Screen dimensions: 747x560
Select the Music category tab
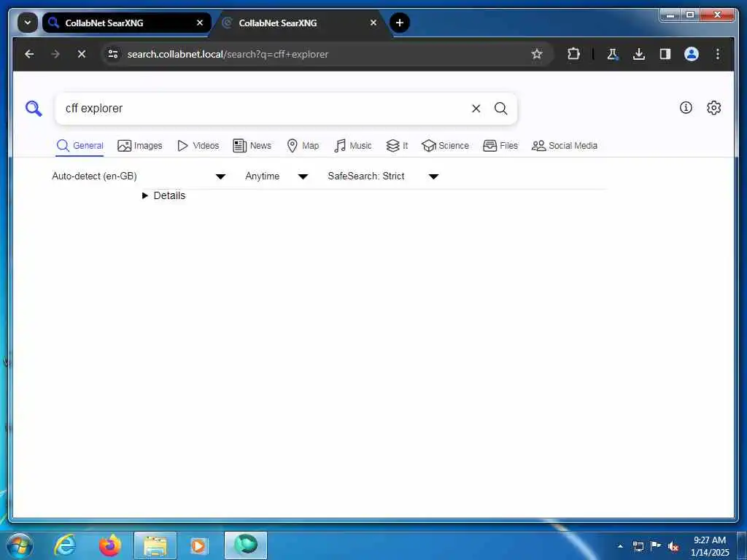[353, 146]
